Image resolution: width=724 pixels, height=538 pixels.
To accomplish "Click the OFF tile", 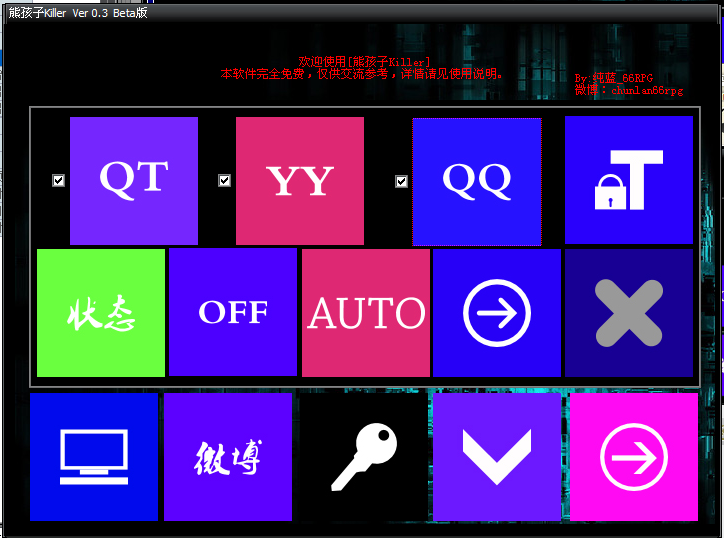I will (x=233, y=312).
